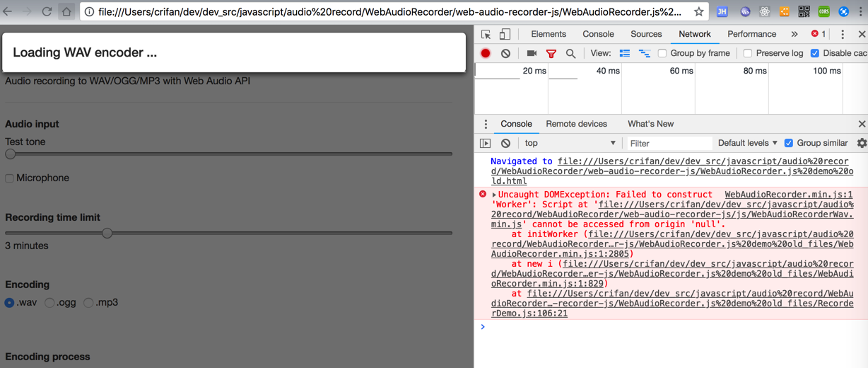Switch to the Network tab
This screenshot has width=868, height=368.
tap(695, 34)
